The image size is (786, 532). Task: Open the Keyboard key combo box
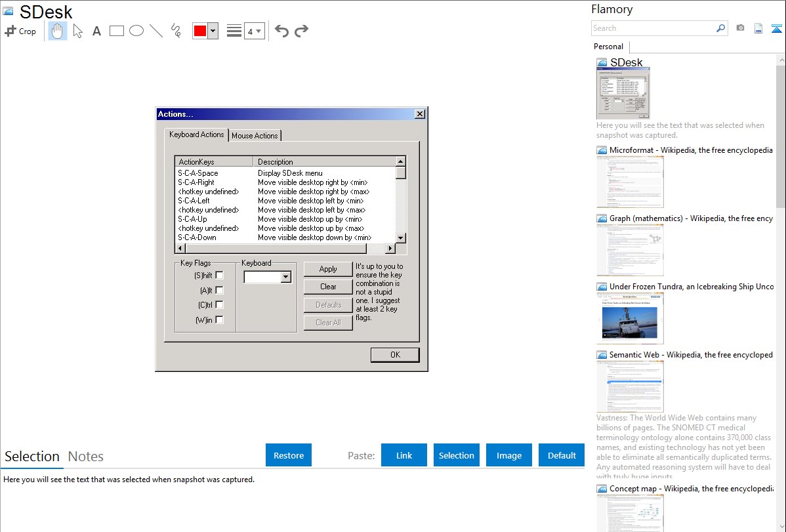(285, 277)
